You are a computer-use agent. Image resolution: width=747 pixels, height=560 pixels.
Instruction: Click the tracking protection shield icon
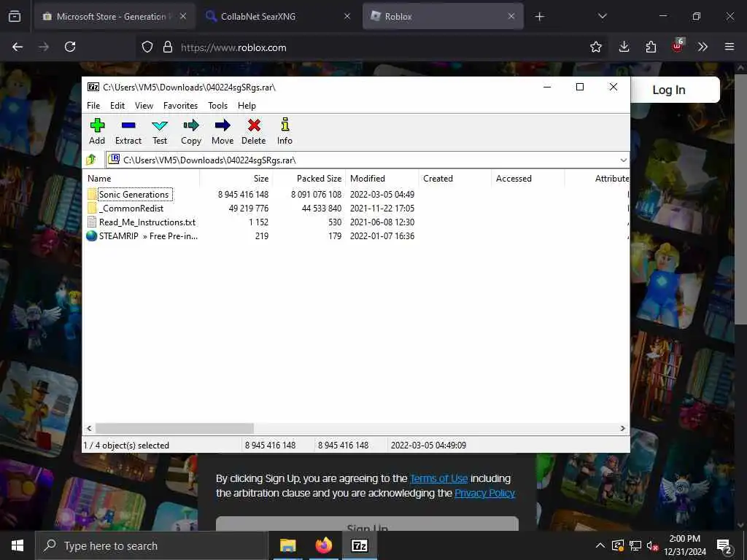pos(147,47)
